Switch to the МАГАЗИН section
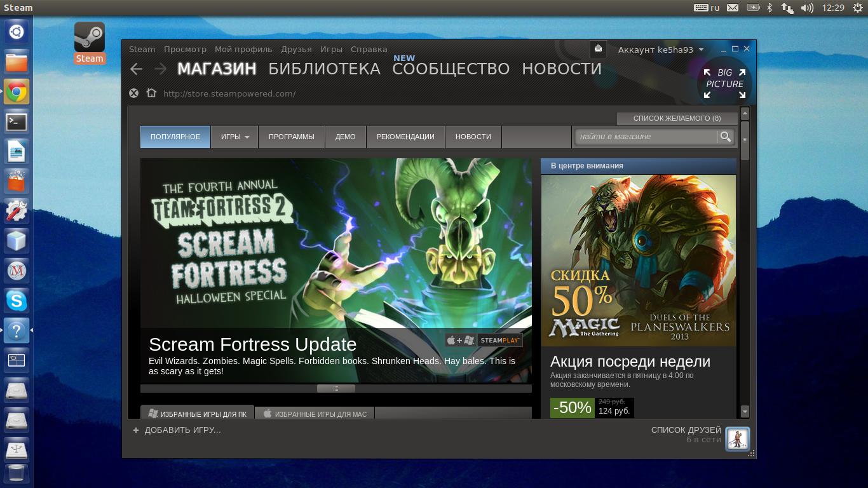The image size is (868, 488). 217,69
